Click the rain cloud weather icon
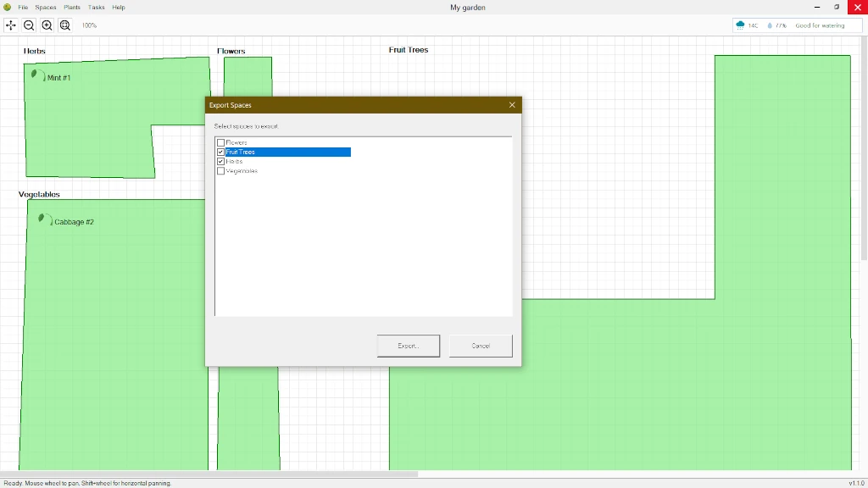 click(739, 25)
